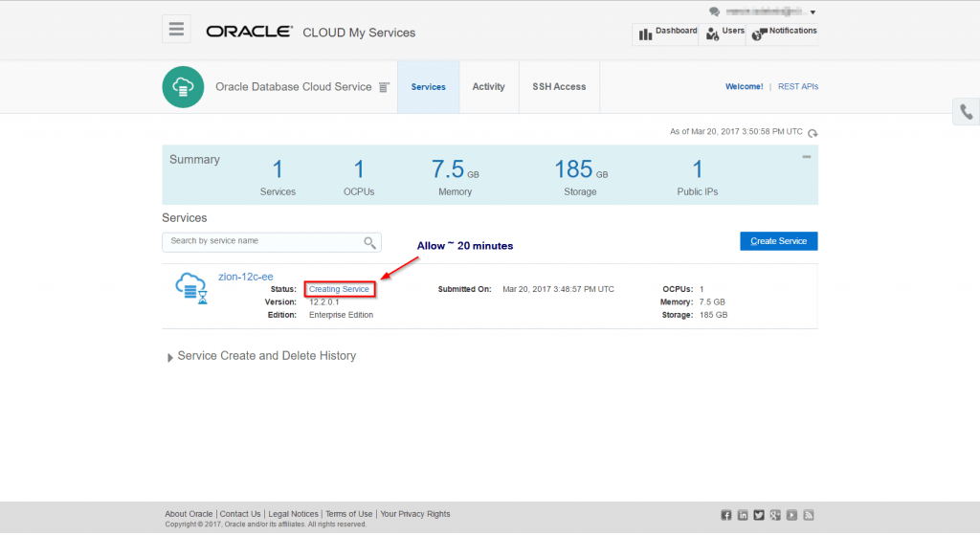The image size is (980, 536).
Task: Click the version 12.2.0.1 value
Action: (x=323, y=301)
